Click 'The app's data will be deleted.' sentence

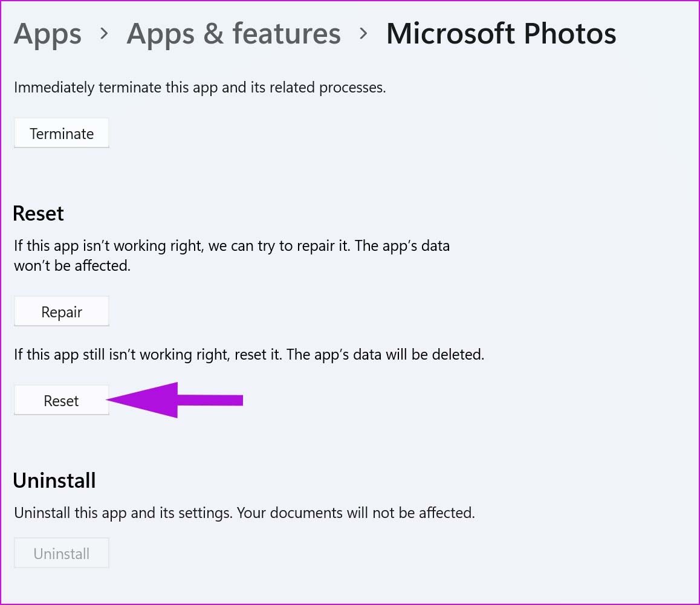(x=385, y=355)
